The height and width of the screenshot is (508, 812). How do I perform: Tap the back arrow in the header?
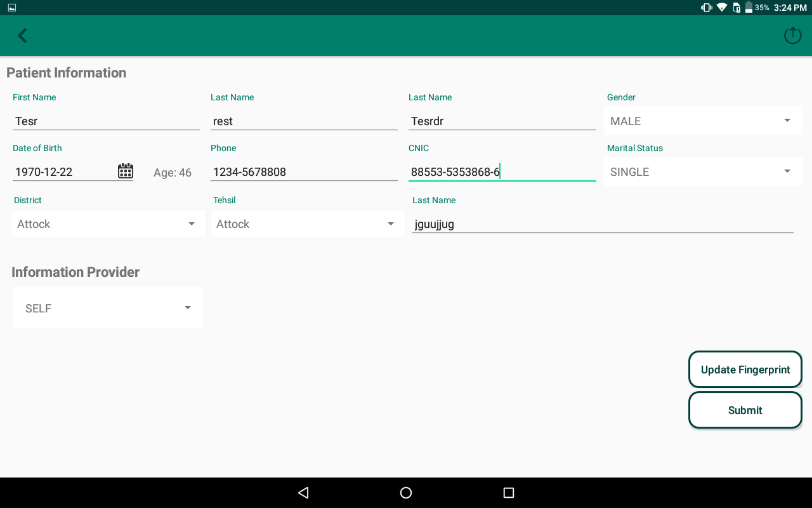23,36
